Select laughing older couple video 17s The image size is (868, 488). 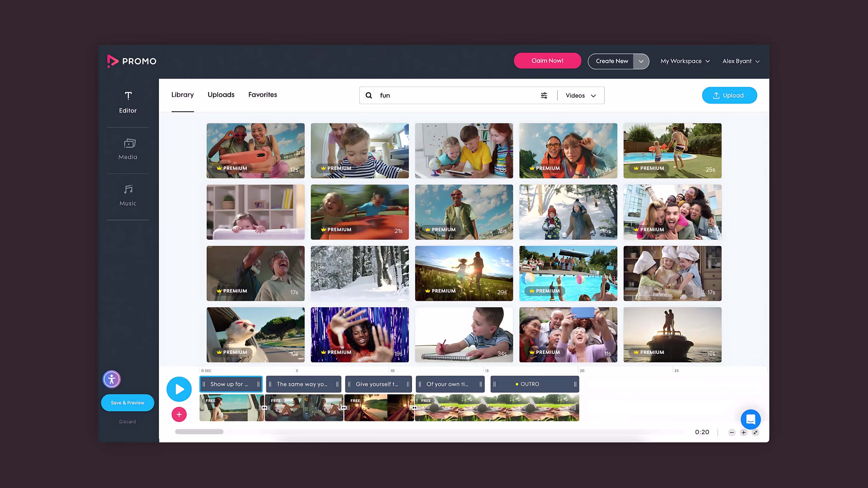pos(255,273)
